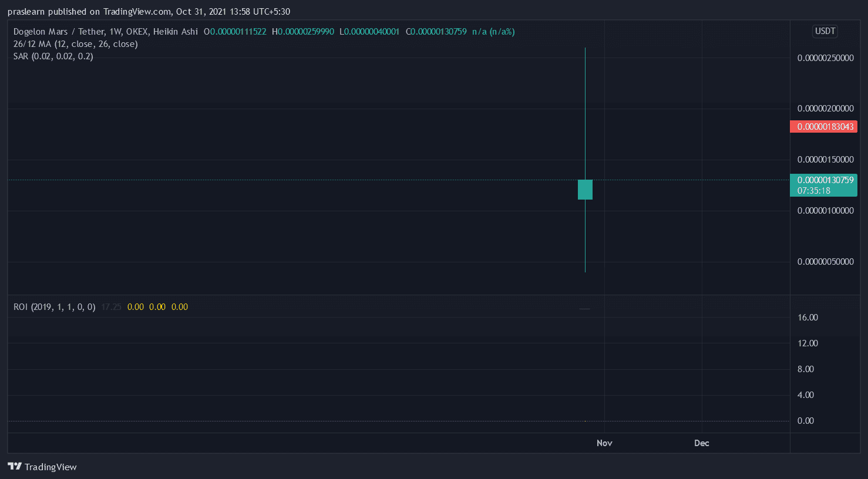This screenshot has height=479, width=868.
Task: Click the greyed 17.25 ROI value
Action: point(111,307)
